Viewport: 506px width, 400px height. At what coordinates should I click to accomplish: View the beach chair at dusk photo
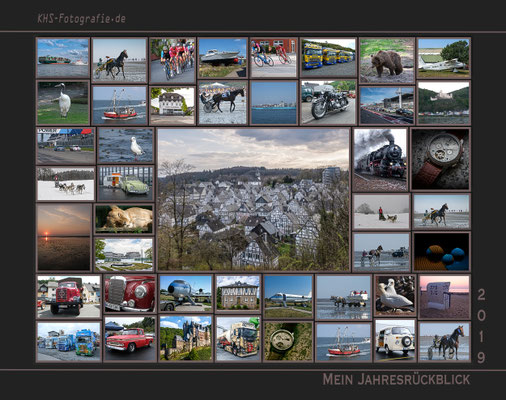[x=444, y=297]
